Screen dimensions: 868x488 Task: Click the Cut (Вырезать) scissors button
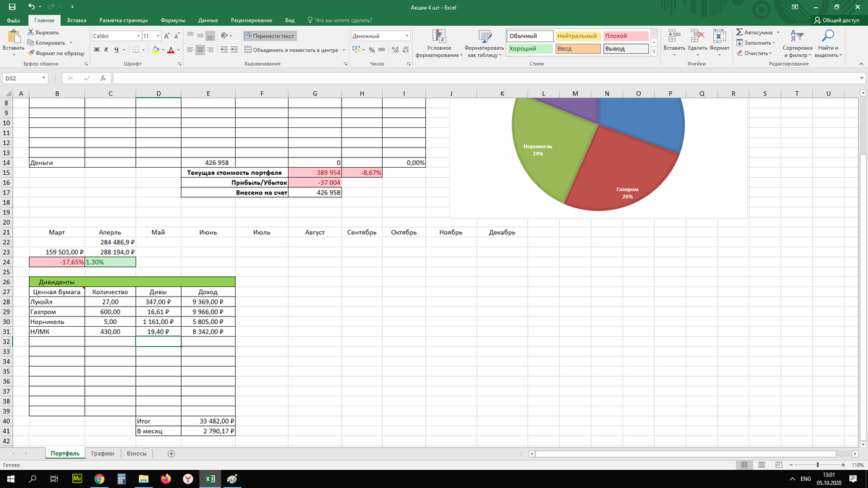point(43,33)
